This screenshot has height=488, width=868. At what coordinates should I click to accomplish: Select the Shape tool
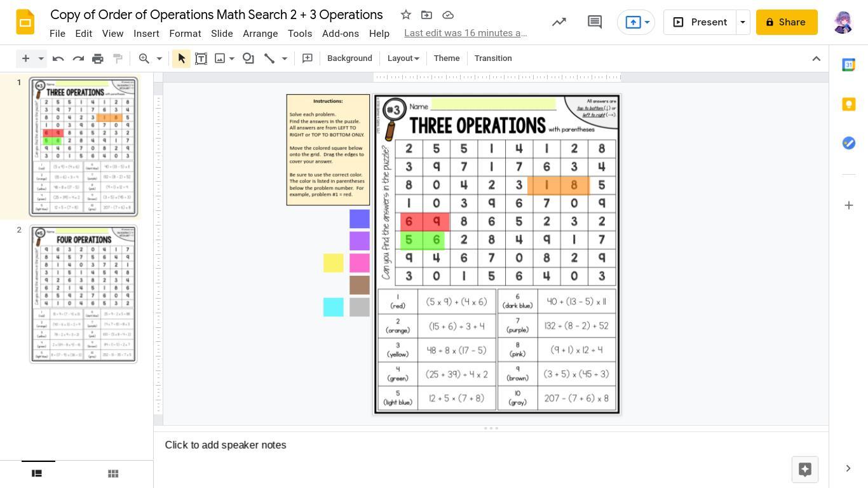(248, 58)
